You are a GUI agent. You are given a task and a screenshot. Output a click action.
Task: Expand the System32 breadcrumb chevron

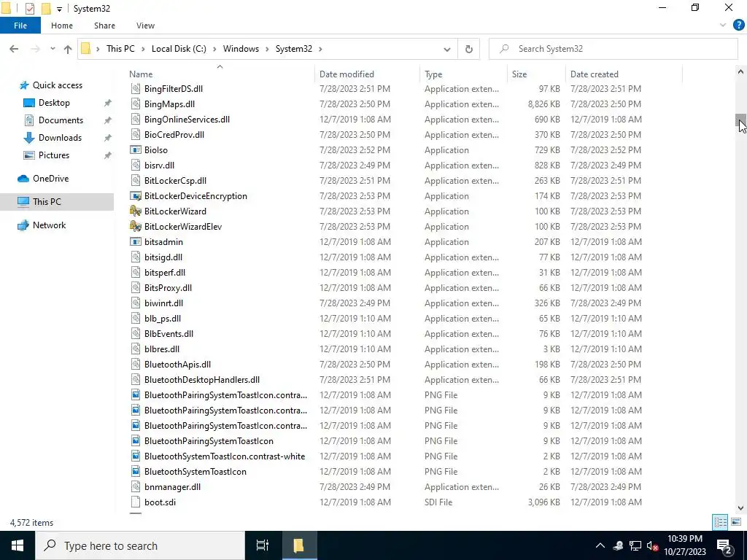point(320,49)
